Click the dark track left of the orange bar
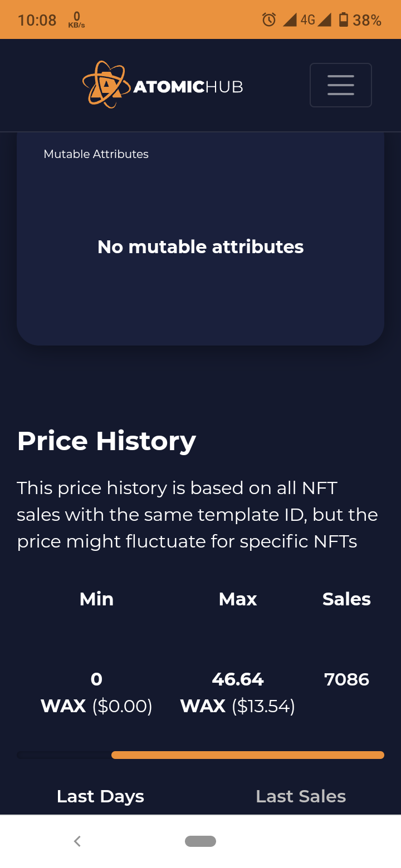The height and width of the screenshot is (868, 401). (x=64, y=755)
